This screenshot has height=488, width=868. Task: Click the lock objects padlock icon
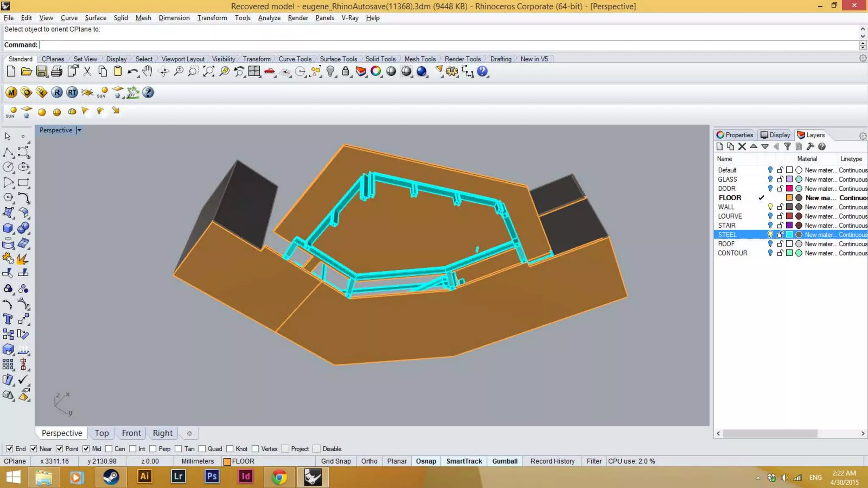pos(345,71)
